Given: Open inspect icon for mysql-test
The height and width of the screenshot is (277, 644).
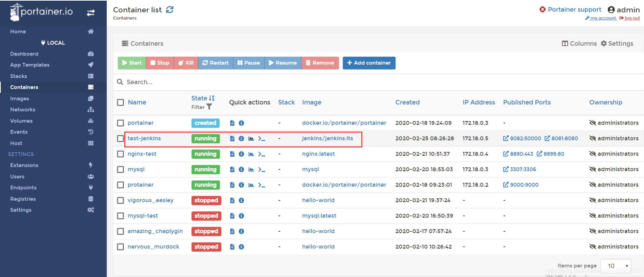Looking at the screenshot, I should tap(241, 216).
